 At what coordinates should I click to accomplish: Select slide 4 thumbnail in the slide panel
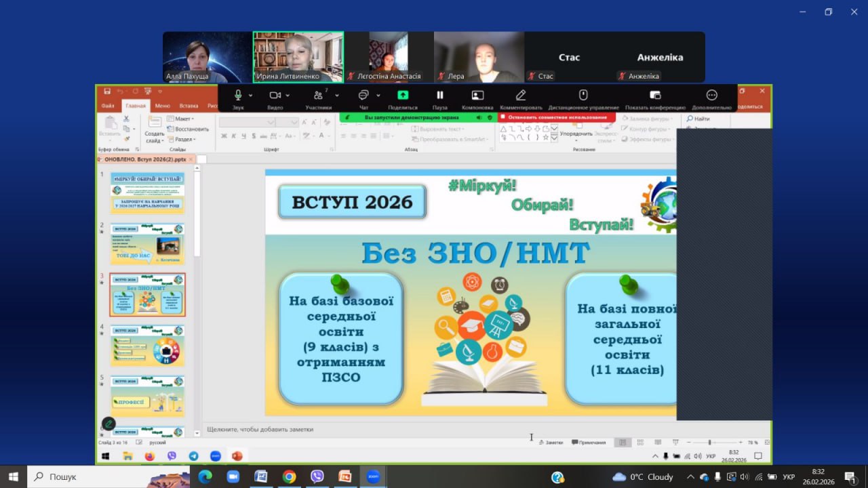click(x=147, y=345)
